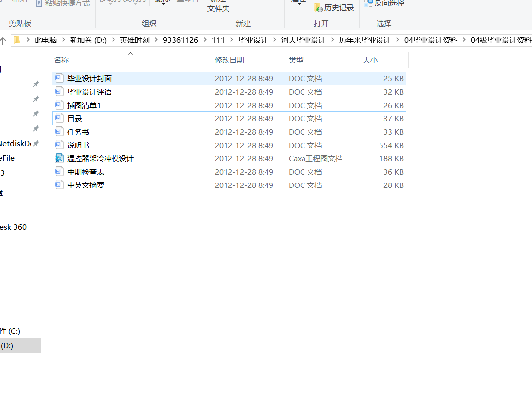Select file name 中英文摘要
The image size is (532, 408).
[x=85, y=185]
